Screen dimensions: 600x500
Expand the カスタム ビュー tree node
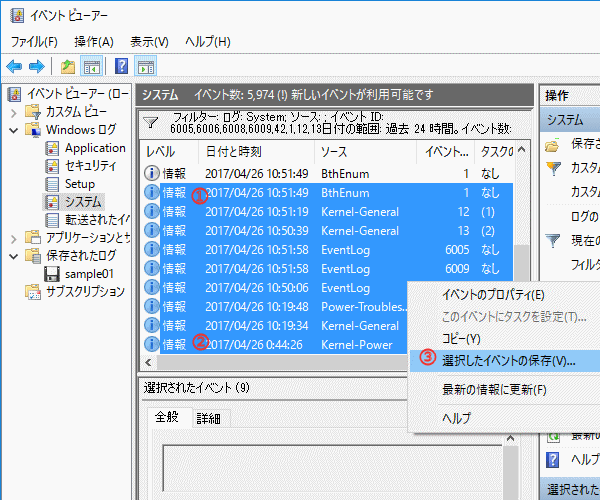(14, 112)
